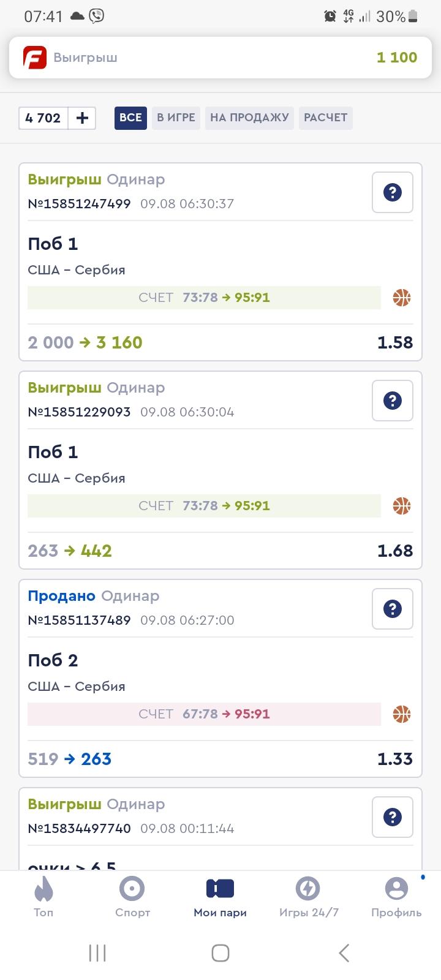Open help for bet №15851229093
441x980 pixels.
click(x=392, y=401)
